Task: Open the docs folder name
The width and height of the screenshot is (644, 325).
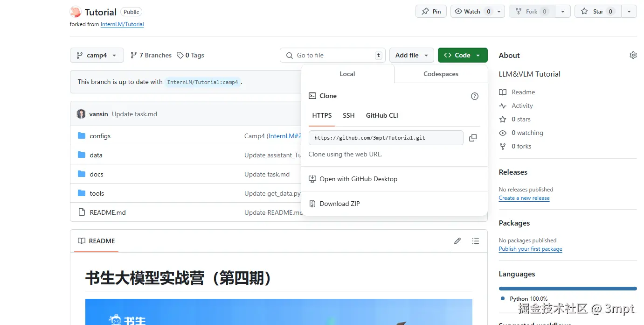Action: pos(97,174)
